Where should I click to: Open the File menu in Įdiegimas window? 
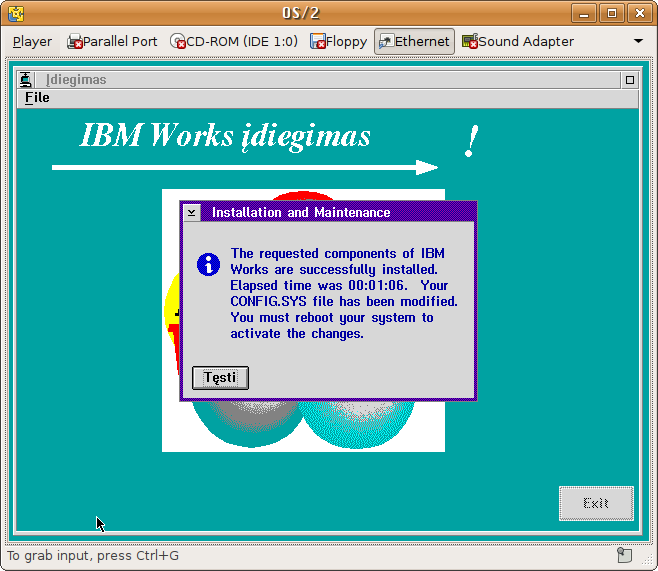37,98
